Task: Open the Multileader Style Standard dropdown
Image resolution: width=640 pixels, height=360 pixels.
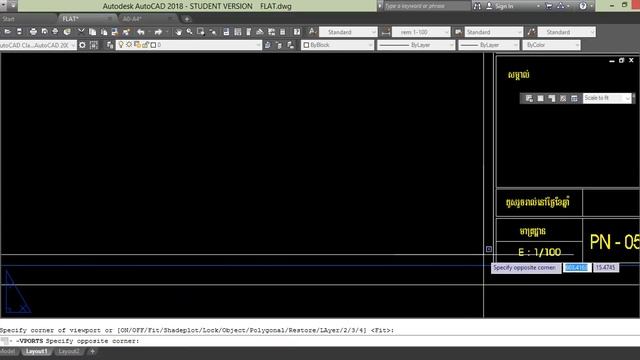Action: point(567,32)
